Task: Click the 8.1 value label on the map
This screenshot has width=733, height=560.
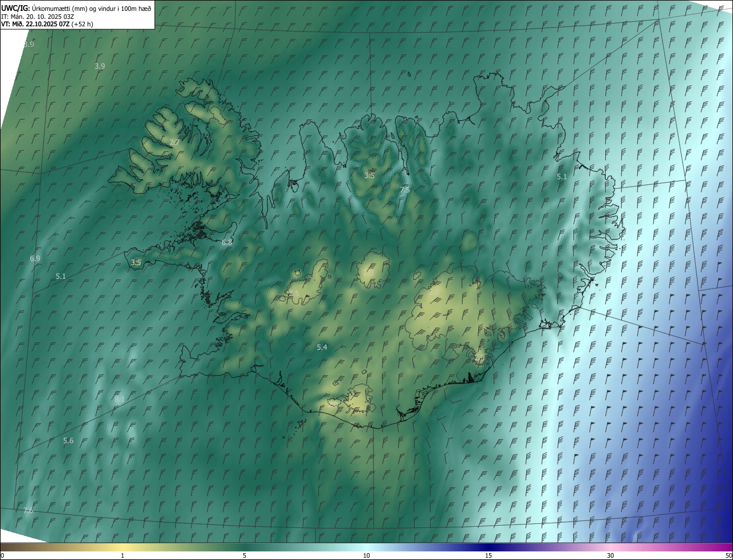Action: click(x=120, y=399)
